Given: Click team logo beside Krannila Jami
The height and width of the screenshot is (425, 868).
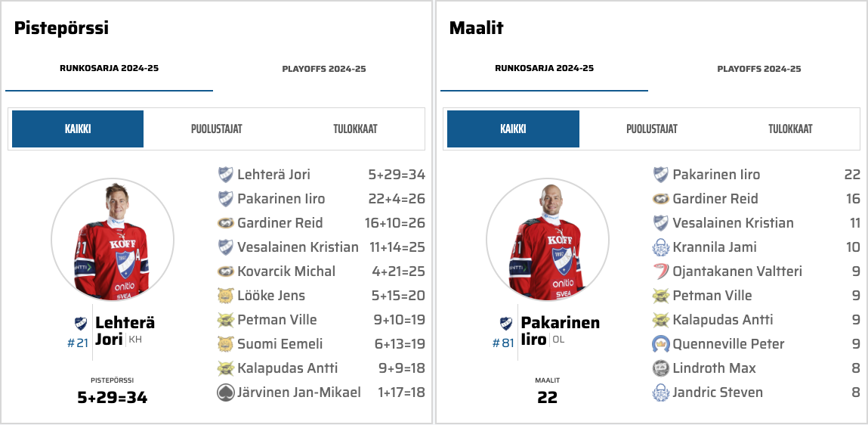Looking at the screenshot, I should coord(661,247).
